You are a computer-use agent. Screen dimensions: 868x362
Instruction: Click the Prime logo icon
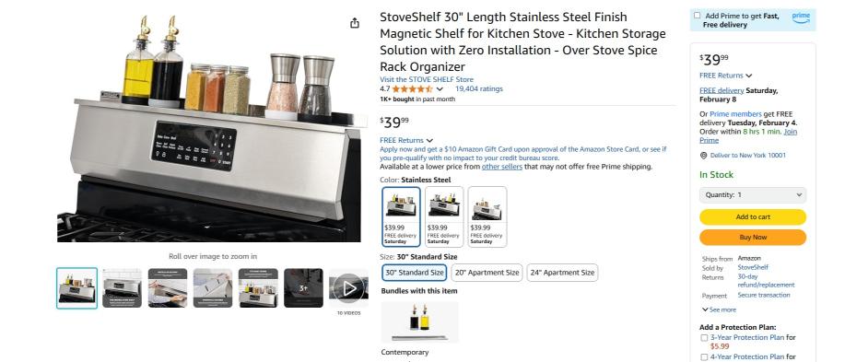click(801, 18)
